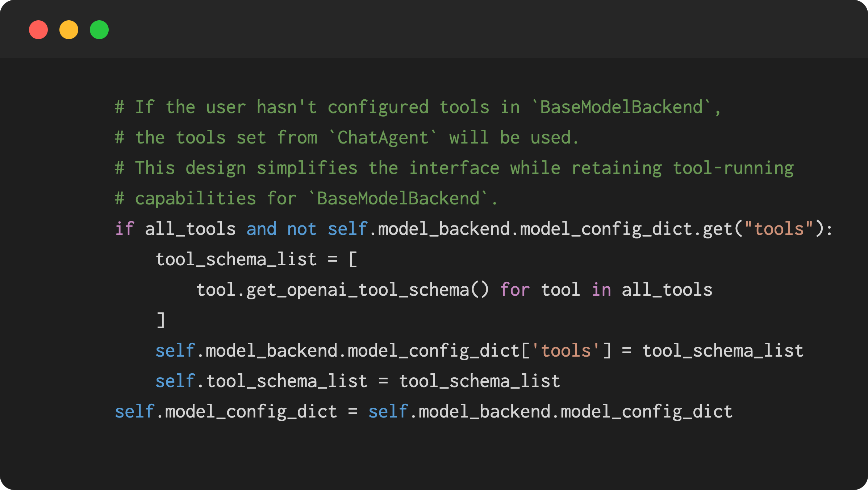Click the opening bracket after tool_schema_list =

click(353, 259)
